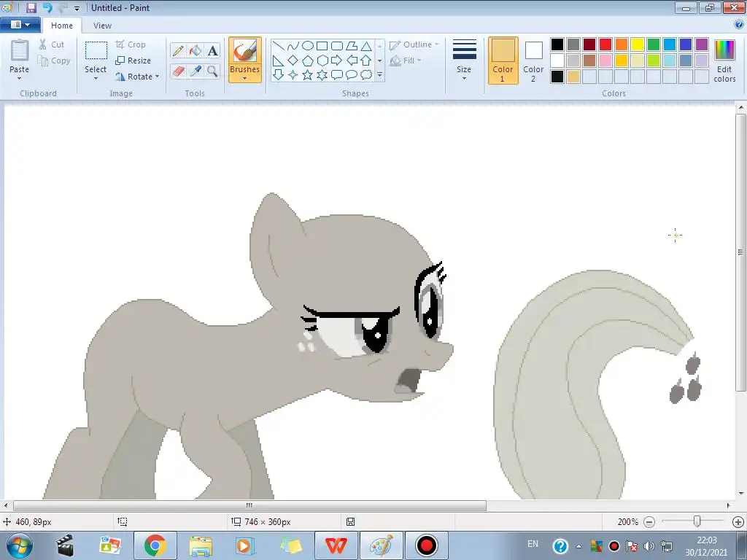Select the Fill with color bucket tool

pos(196,50)
